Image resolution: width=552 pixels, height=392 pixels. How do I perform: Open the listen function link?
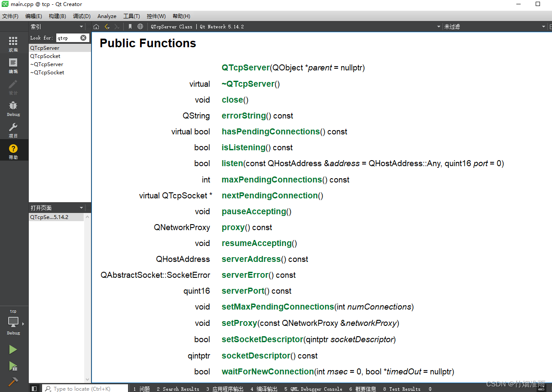click(232, 163)
